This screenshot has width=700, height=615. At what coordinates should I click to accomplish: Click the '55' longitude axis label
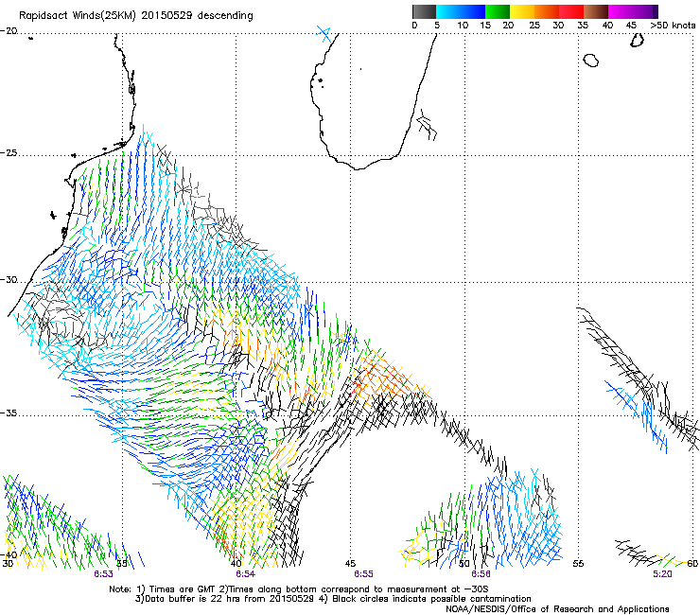tap(578, 564)
